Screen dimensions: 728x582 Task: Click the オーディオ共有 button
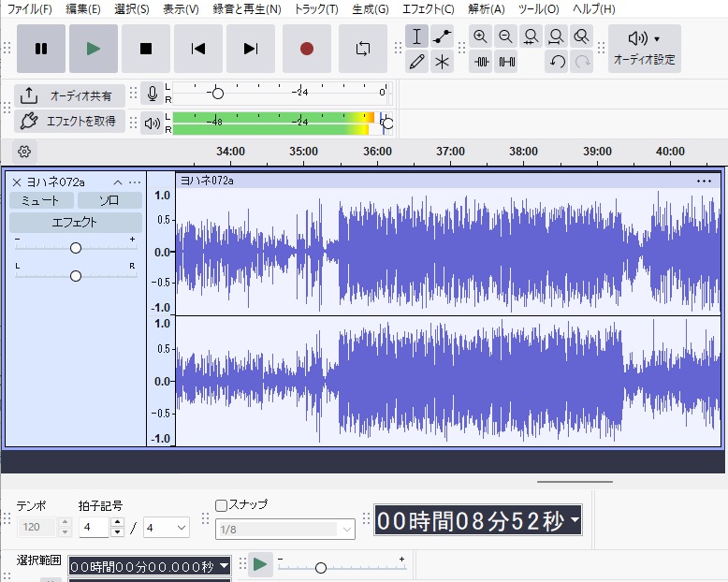click(69, 95)
